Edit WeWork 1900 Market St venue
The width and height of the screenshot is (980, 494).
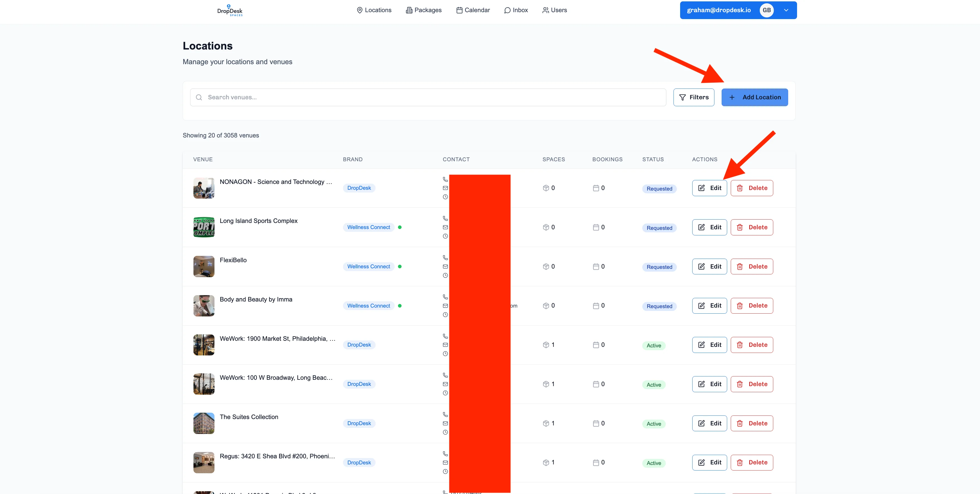click(x=709, y=345)
